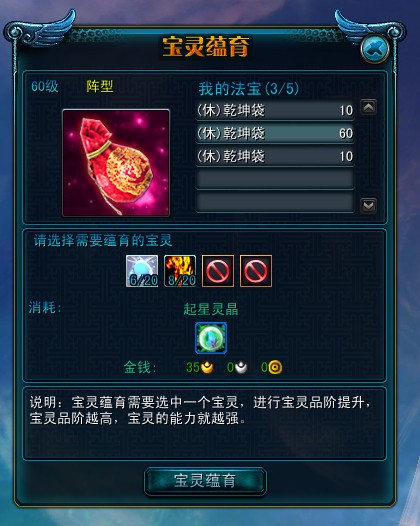
Task: Select the highlighted 乾坤袋 entry level 60
Action: 275,134
